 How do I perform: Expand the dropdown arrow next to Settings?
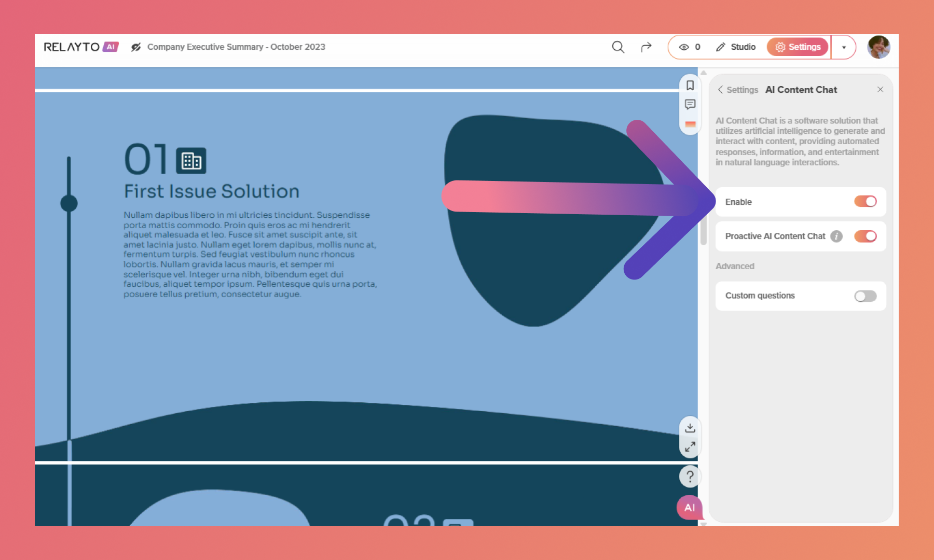[844, 47]
